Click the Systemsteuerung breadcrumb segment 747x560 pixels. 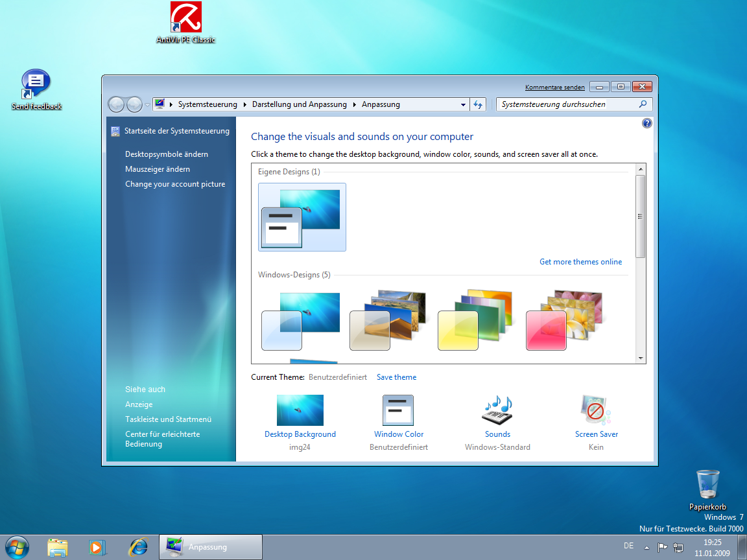[x=207, y=104]
